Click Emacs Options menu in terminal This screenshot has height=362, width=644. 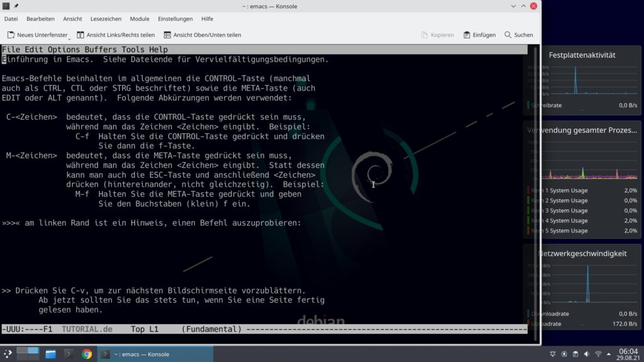point(64,50)
